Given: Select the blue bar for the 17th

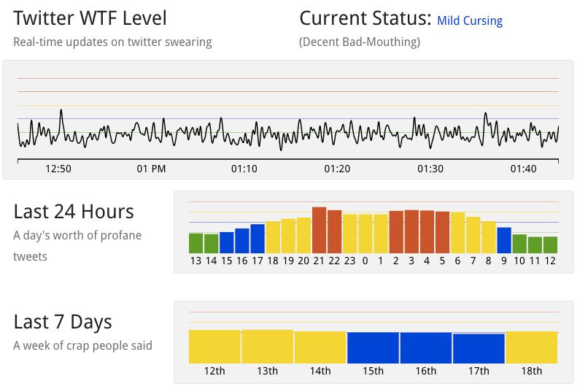Looking at the screenshot, I should [x=479, y=348].
